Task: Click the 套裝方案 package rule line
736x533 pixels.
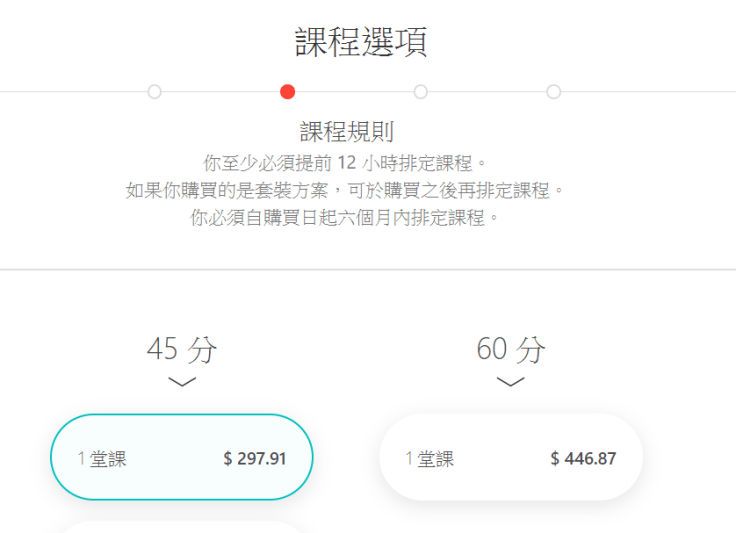Action: [x=345, y=189]
